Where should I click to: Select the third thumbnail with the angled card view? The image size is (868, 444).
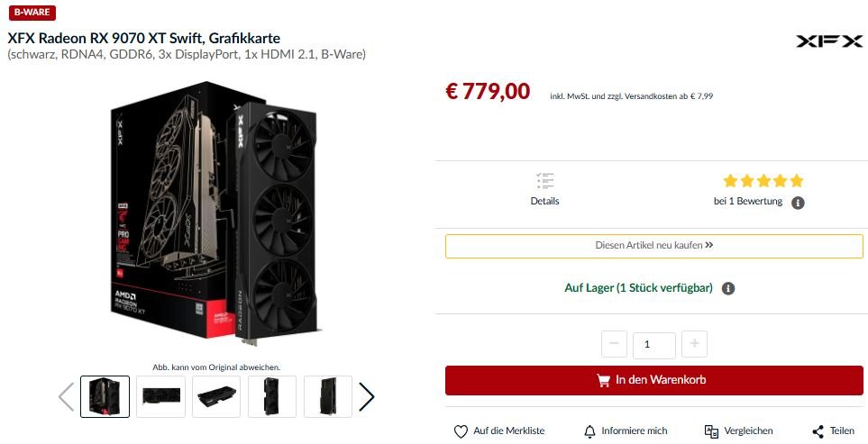216,396
